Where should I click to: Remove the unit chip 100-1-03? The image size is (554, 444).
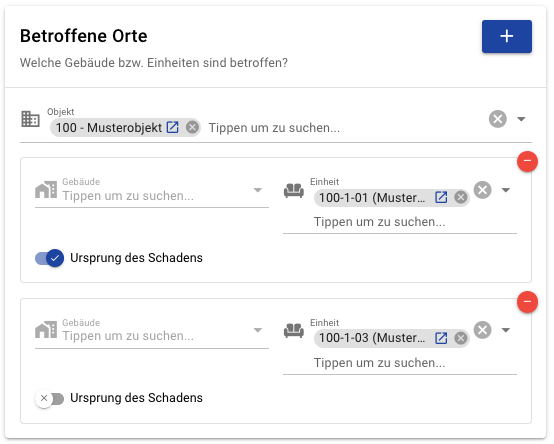pyautogui.click(x=461, y=338)
